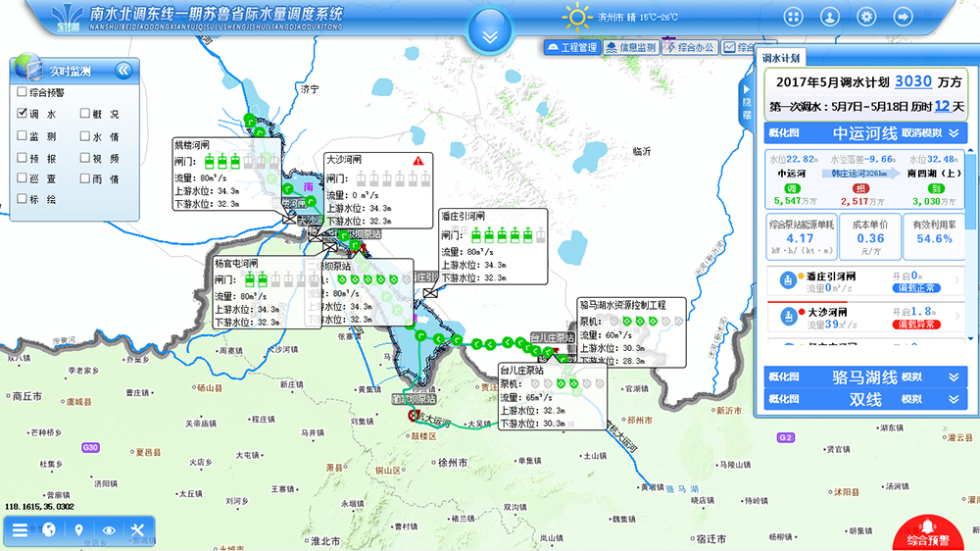The width and height of the screenshot is (980, 551).
Task: Expand the 骆马湖线 section
Action: point(953,376)
